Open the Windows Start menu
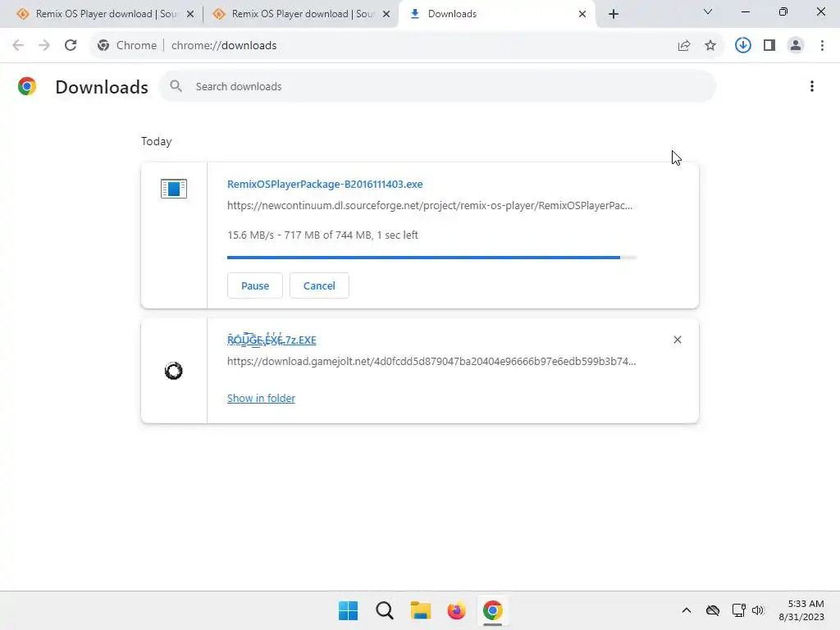The image size is (840, 630). pos(348,610)
